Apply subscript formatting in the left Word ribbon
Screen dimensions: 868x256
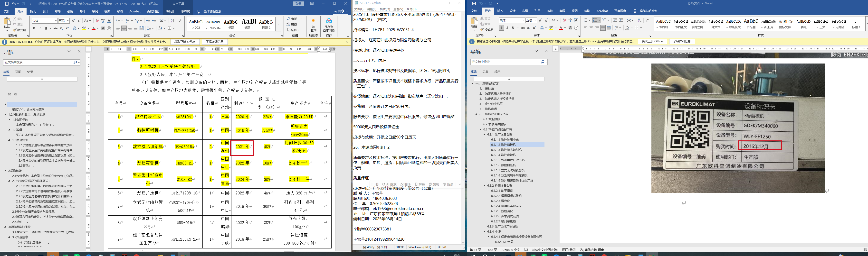coord(62,28)
